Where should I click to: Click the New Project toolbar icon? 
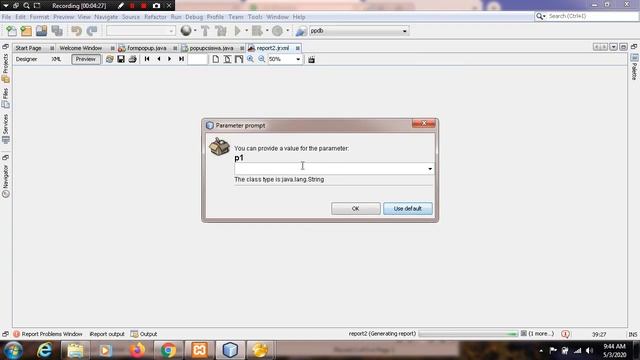26,31
